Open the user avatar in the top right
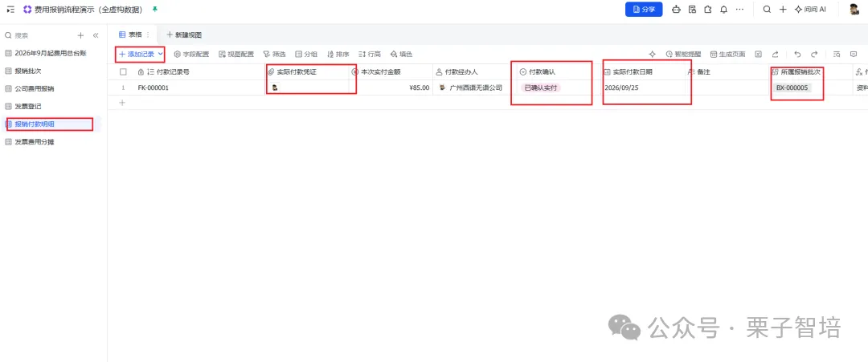Screen dimensions: 868x362 click(x=854, y=10)
